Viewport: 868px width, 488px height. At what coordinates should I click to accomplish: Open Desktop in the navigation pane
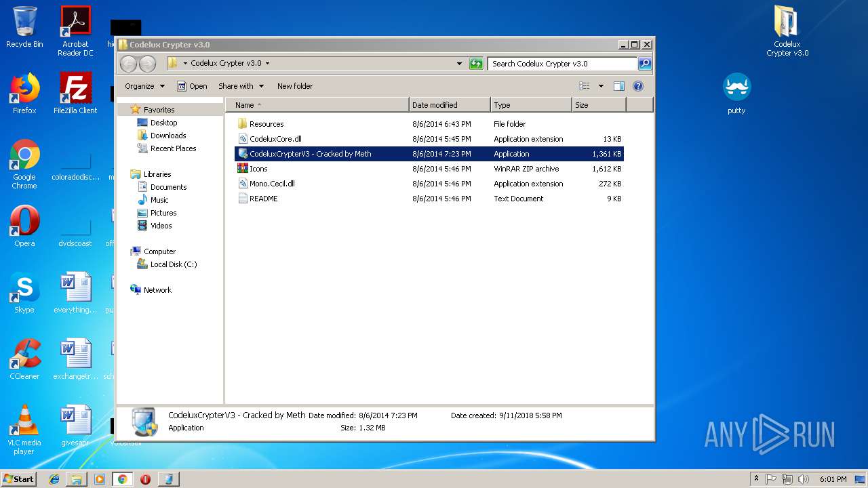click(x=157, y=123)
